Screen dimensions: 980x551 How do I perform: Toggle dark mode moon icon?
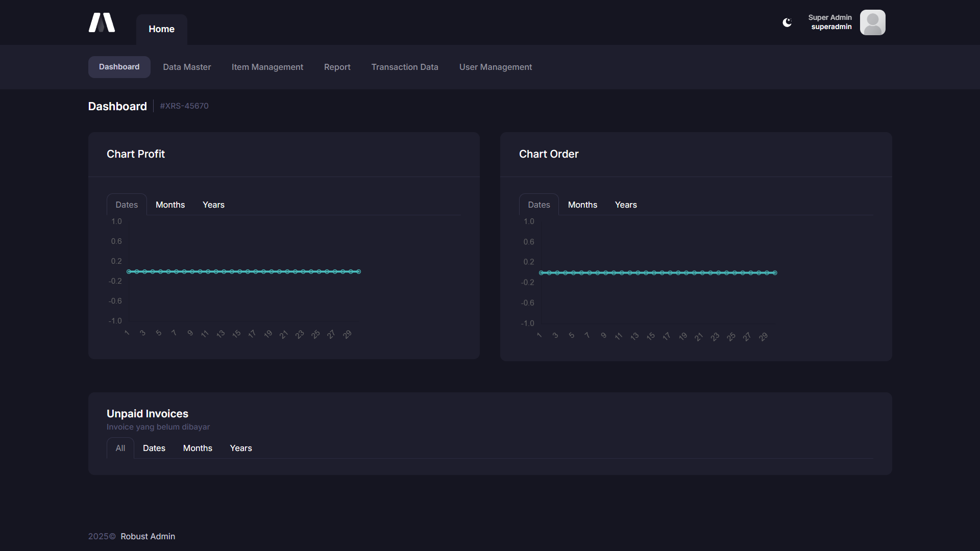[x=787, y=22]
